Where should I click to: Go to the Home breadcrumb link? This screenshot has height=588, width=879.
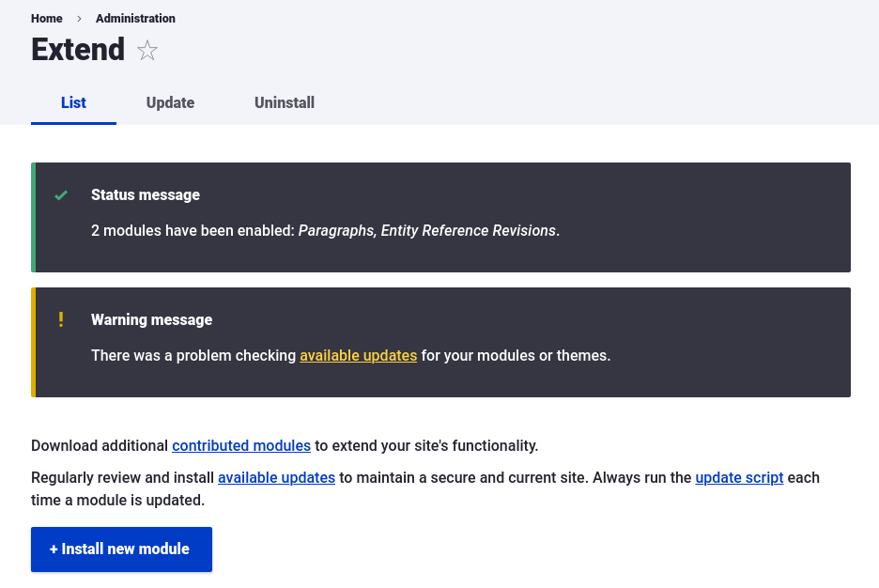[x=47, y=19]
